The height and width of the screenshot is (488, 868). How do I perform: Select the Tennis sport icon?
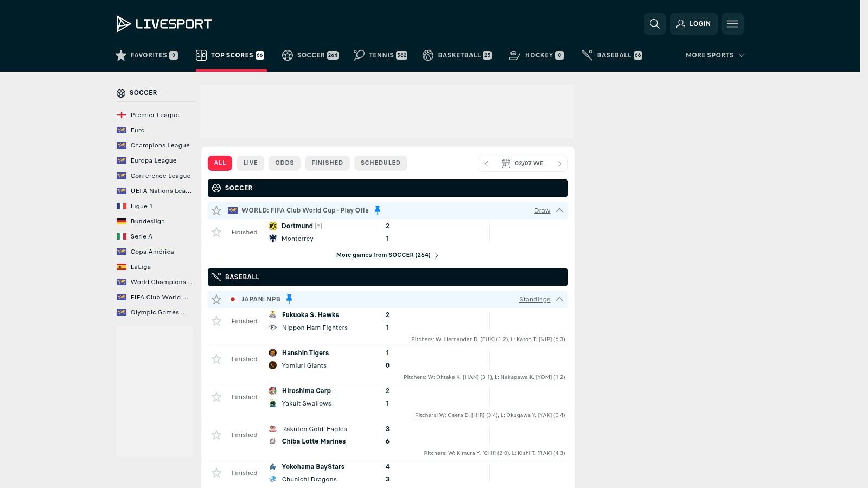(358, 55)
